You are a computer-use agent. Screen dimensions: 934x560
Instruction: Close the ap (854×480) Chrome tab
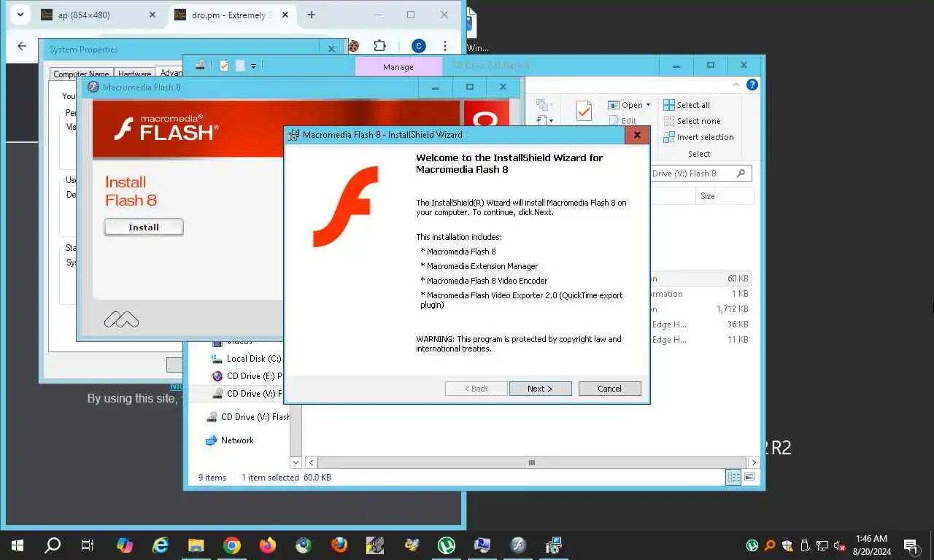coord(152,15)
